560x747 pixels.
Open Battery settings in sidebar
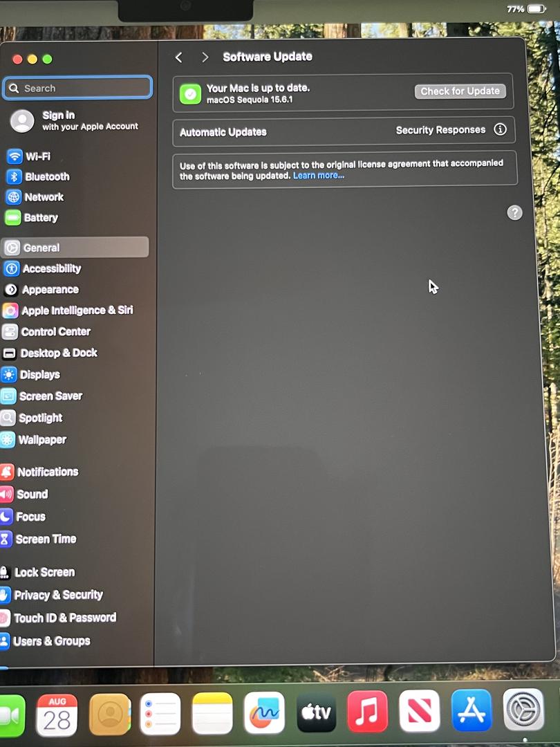(32, 218)
